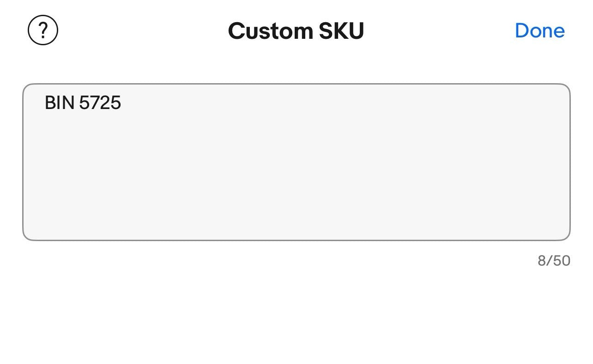Viewport: 593px width, 364px height.
Task: Click the "50" character limit label
Action: tap(562, 261)
